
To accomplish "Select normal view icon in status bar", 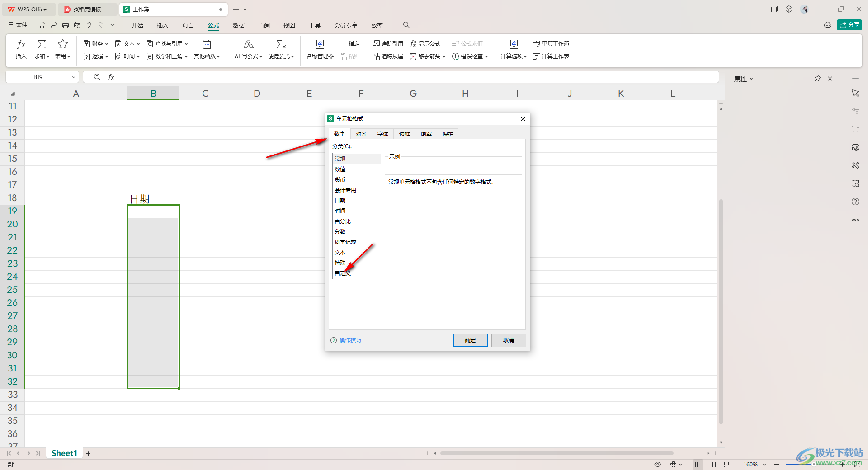I will pyautogui.click(x=698, y=465).
